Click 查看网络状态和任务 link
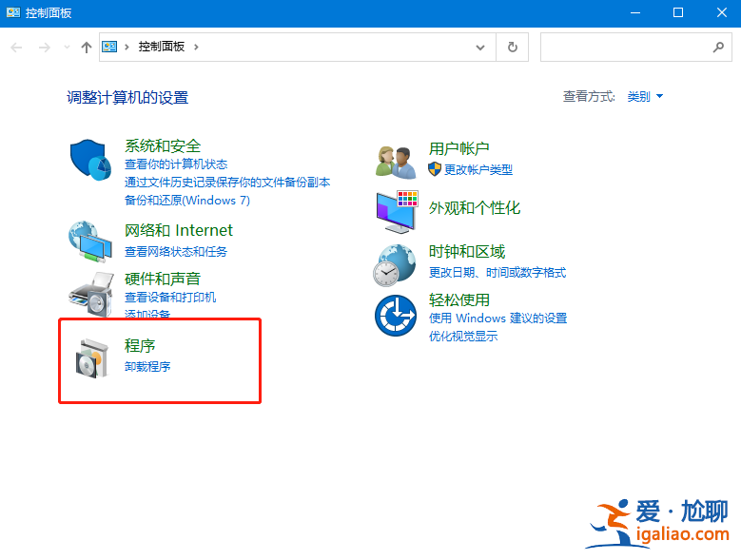Viewport: 741px width, 560px height. pyautogui.click(x=176, y=252)
